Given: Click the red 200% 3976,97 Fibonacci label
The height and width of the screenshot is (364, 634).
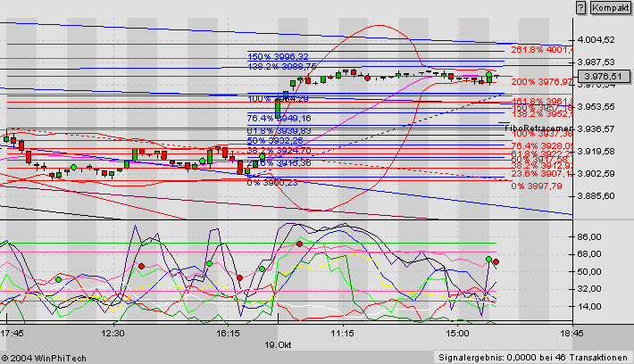Looking at the screenshot, I should (541, 82).
